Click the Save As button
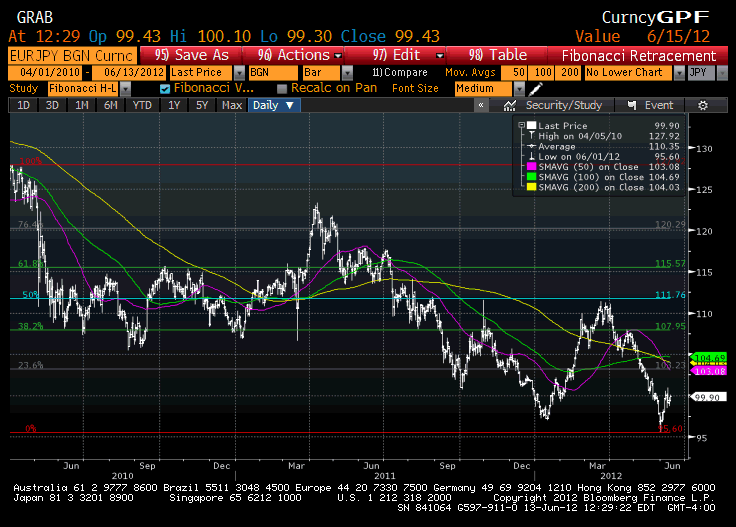 pyautogui.click(x=191, y=55)
